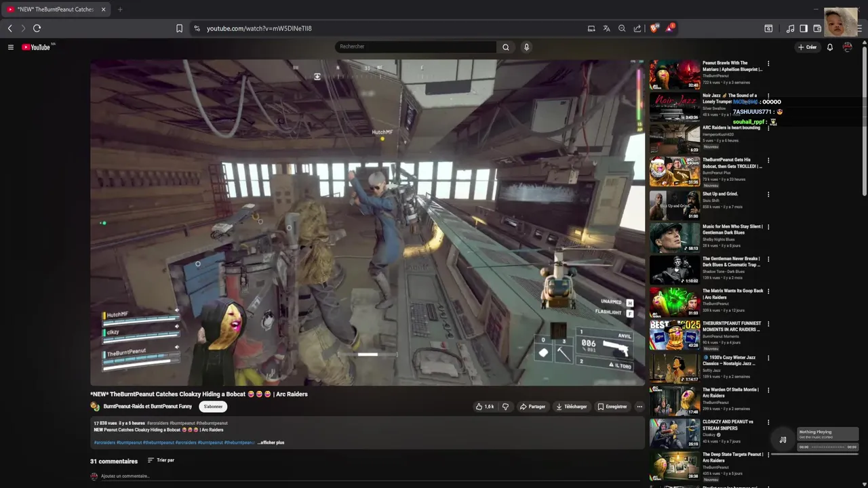Like the video with thumbs up
The image size is (868, 488).
(x=485, y=407)
